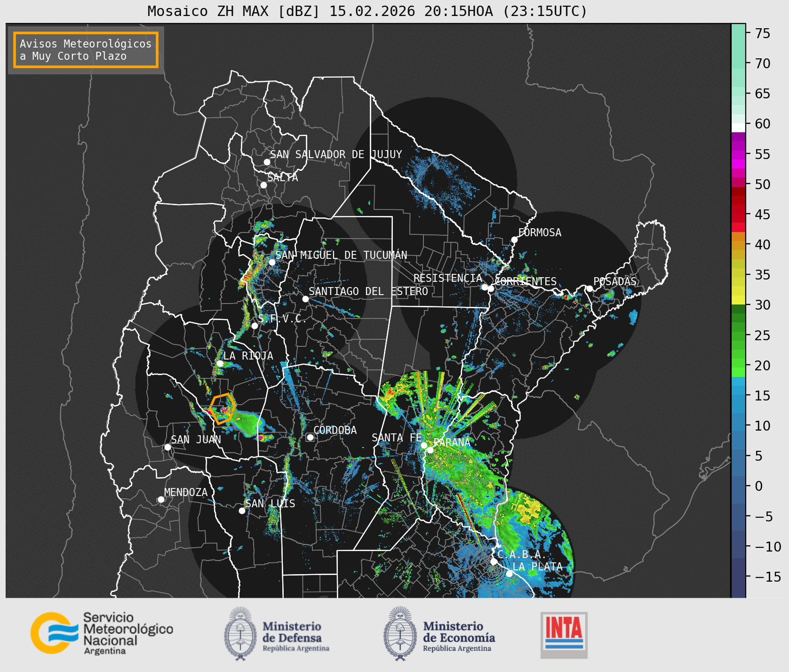Click the Formosa city dot

[515, 240]
